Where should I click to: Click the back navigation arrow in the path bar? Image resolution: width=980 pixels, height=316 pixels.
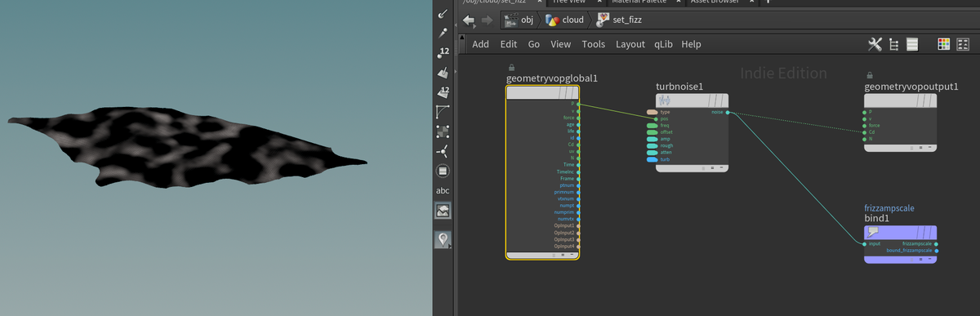click(470, 20)
